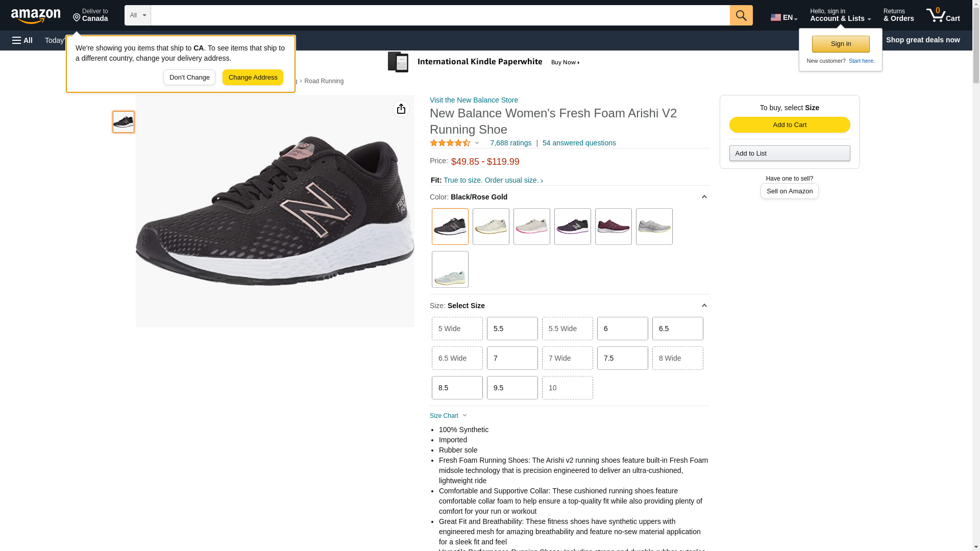Open the EN language flag selector
Screen dimensions: 980x551
click(783, 17)
